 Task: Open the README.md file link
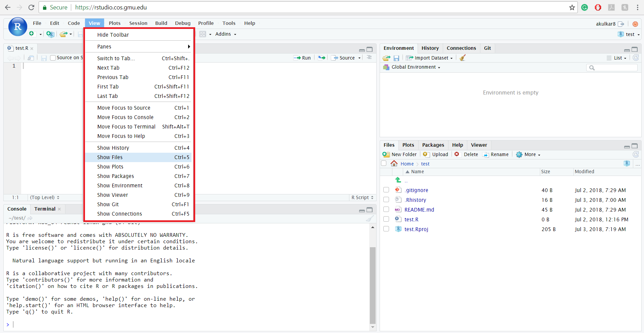419,210
